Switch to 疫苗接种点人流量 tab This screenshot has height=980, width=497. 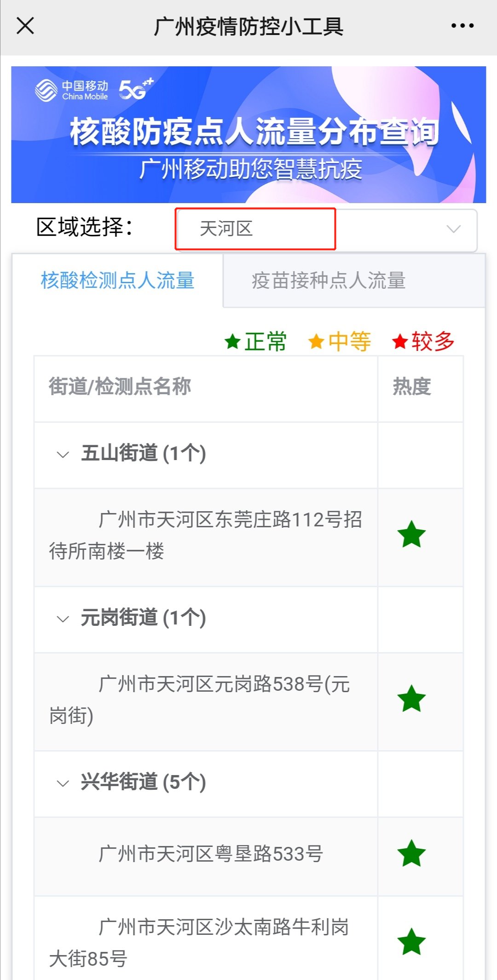coord(329,280)
